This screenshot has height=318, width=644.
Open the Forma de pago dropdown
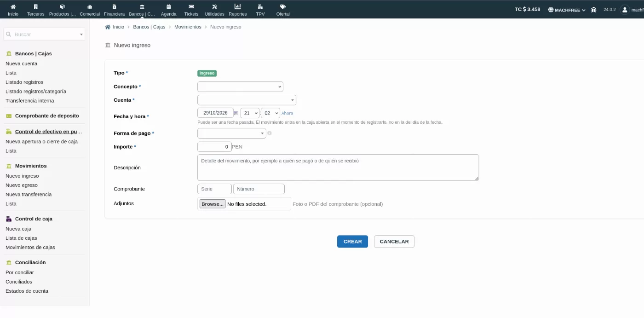tap(232, 133)
